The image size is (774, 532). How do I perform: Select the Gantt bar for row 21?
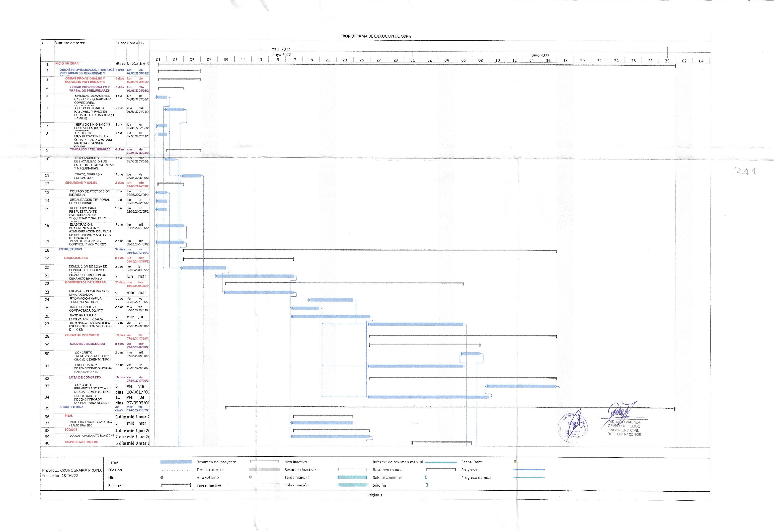(255, 276)
